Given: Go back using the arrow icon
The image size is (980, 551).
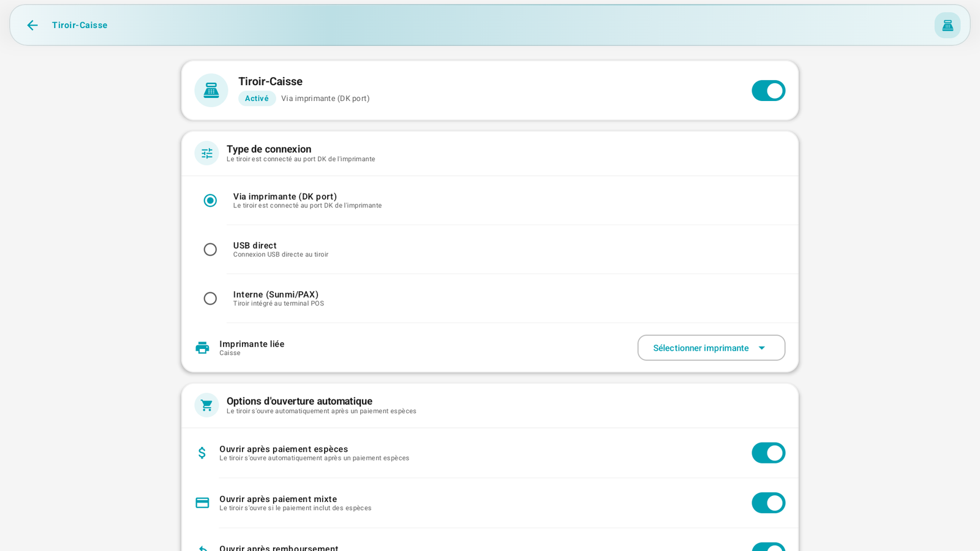Looking at the screenshot, I should coord(32,25).
